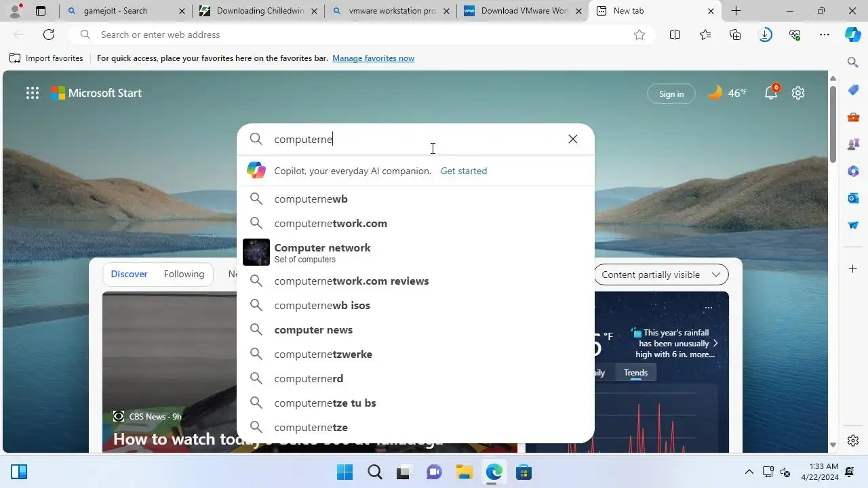Open sidebar Microsoft 365 icon
This screenshot has height=488, width=868.
853,171
